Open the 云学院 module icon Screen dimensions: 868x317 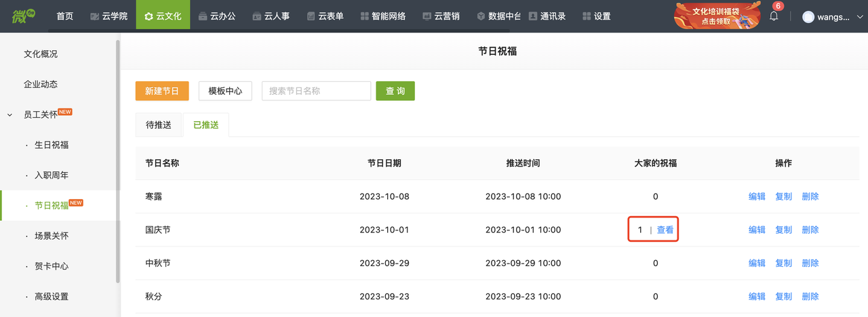click(94, 16)
